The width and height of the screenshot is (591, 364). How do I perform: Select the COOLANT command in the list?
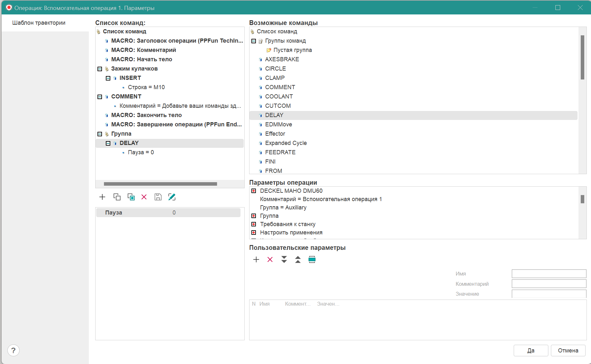[279, 97]
